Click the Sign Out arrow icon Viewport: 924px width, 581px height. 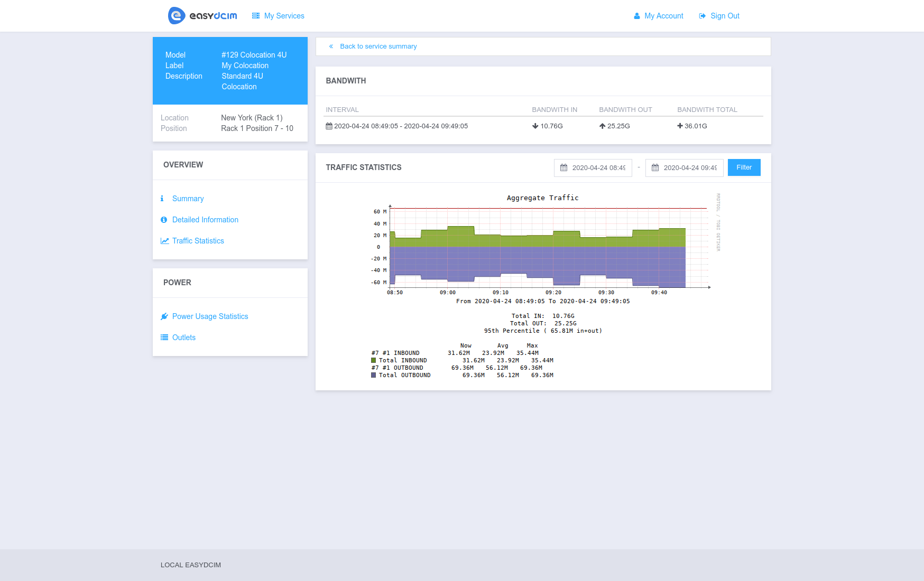click(701, 16)
